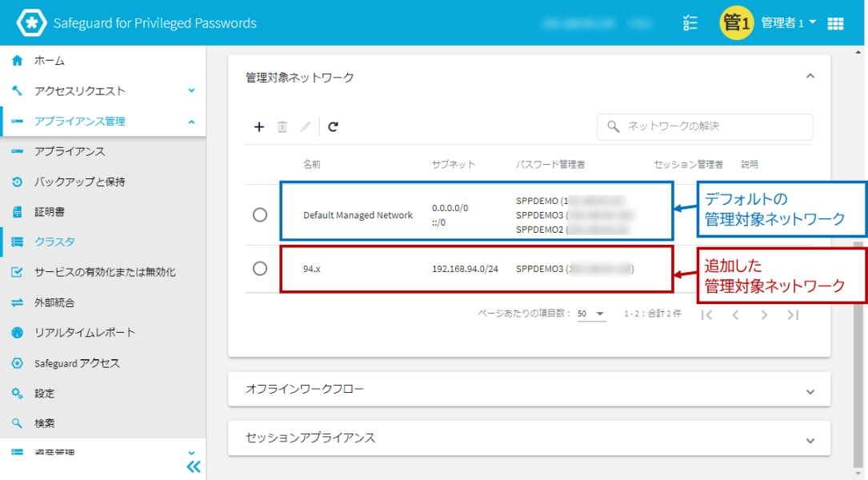Click the アクセスリクエスト menu label
Image resolution: width=868 pixels, height=480 pixels.
(x=80, y=90)
